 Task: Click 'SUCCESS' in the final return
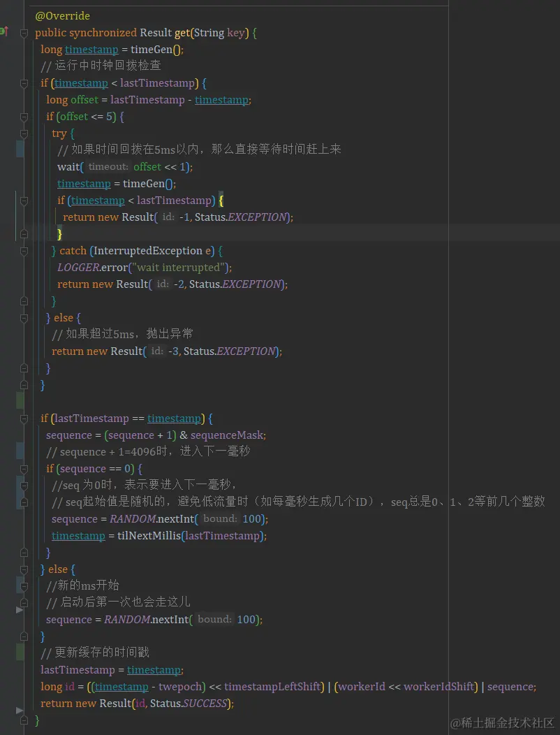[205, 704]
